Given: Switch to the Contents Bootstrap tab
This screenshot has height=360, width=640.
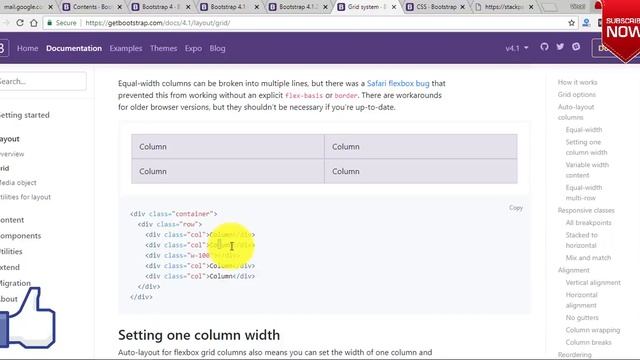Looking at the screenshot, I should 92,7.
